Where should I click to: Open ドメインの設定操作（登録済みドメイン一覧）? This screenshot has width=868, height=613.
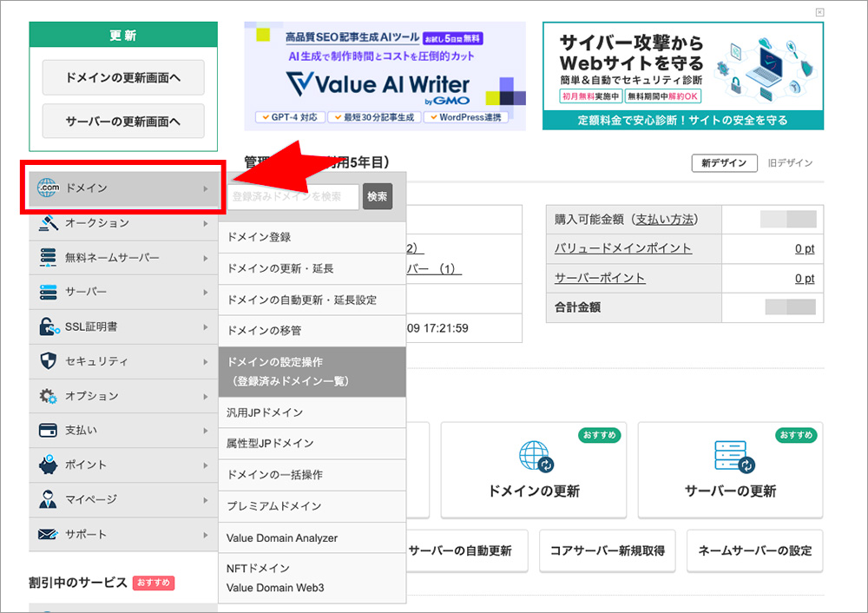(x=312, y=372)
